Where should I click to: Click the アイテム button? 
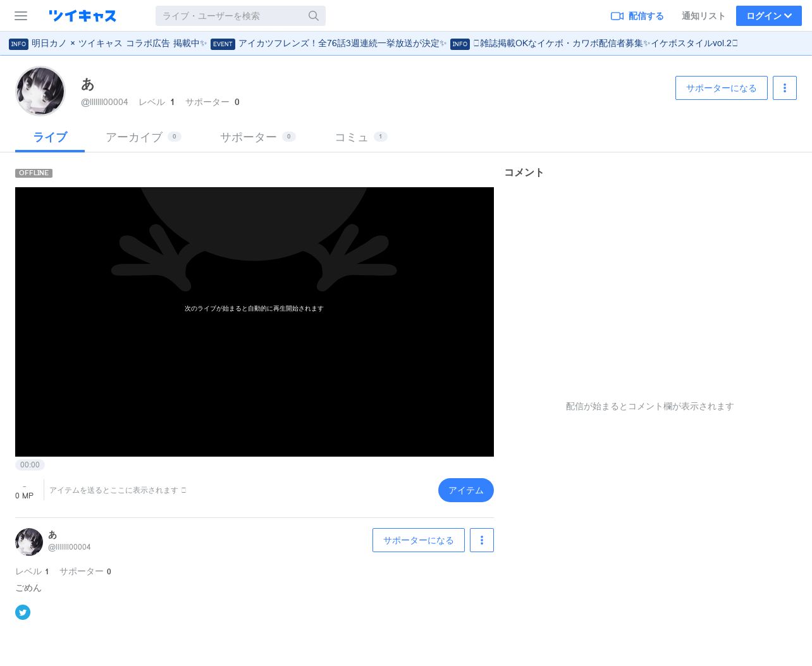466,490
